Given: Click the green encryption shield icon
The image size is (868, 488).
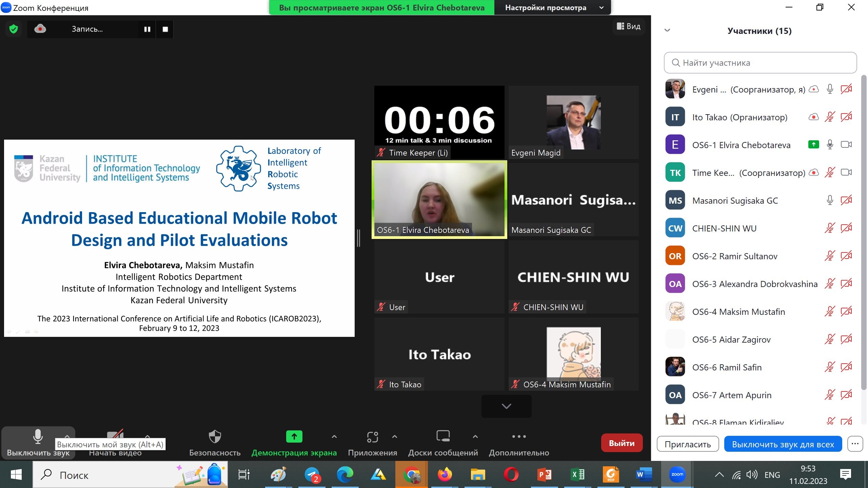Looking at the screenshot, I should 14,29.
